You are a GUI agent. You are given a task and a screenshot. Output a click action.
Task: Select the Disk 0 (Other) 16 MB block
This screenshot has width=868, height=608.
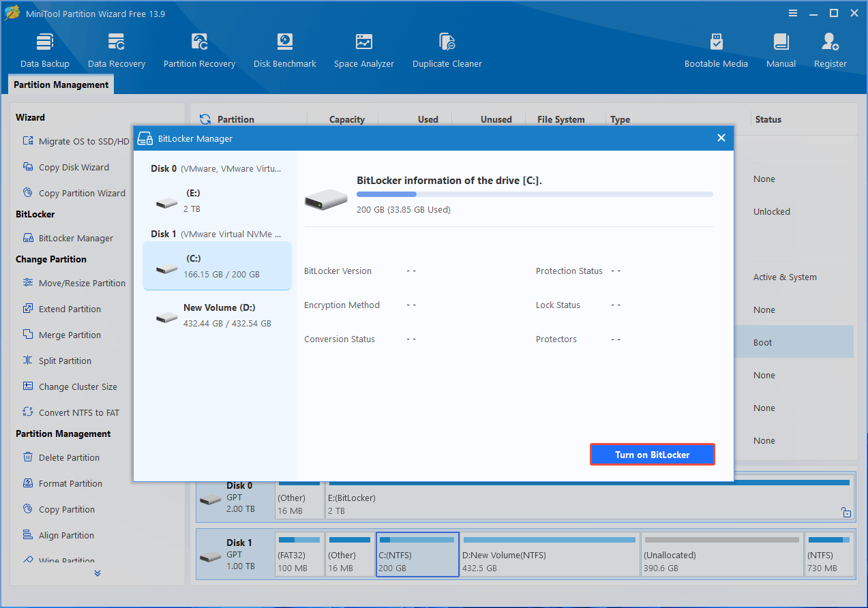[x=299, y=497]
